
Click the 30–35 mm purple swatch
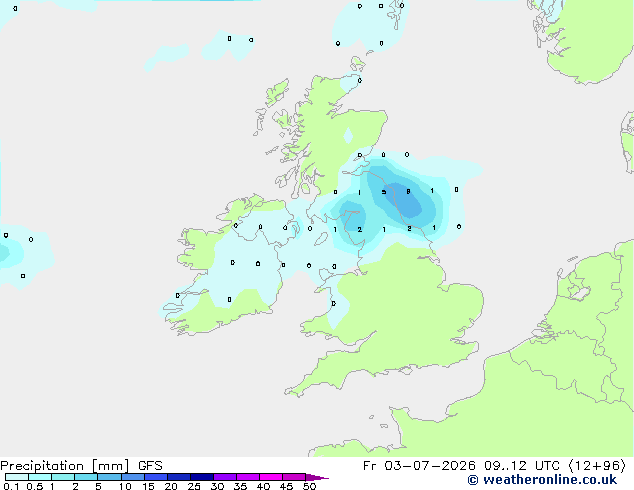click(224, 477)
